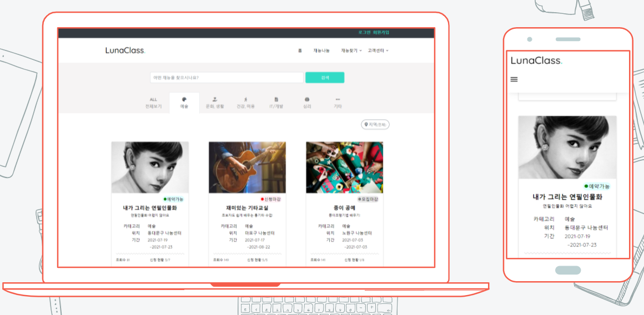Click 내가 그리는 연필인물화 title on the phone
Image resolution: width=644 pixels, height=315 pixels.
point(567,197)
